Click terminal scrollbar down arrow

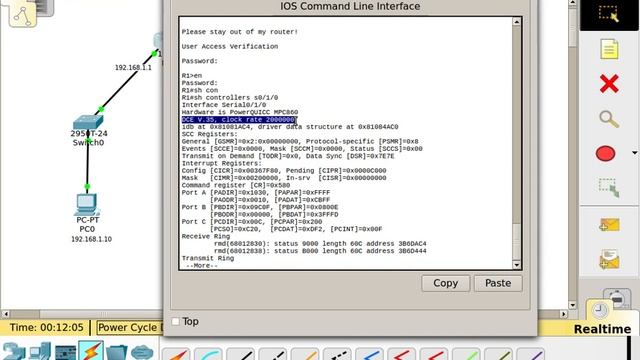pyautogui.click(x=516, y=265)
